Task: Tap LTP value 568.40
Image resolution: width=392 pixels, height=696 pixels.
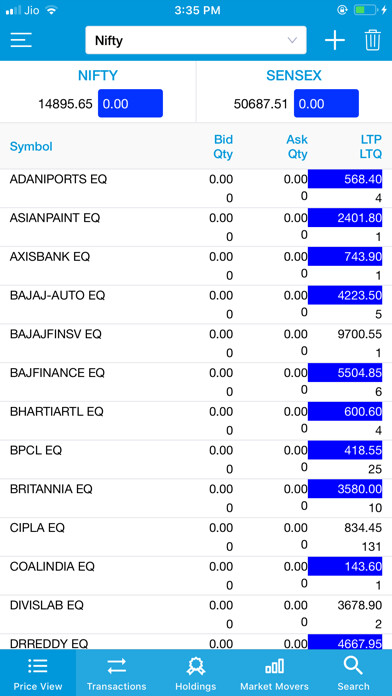Action: click(x=345, y=179)
